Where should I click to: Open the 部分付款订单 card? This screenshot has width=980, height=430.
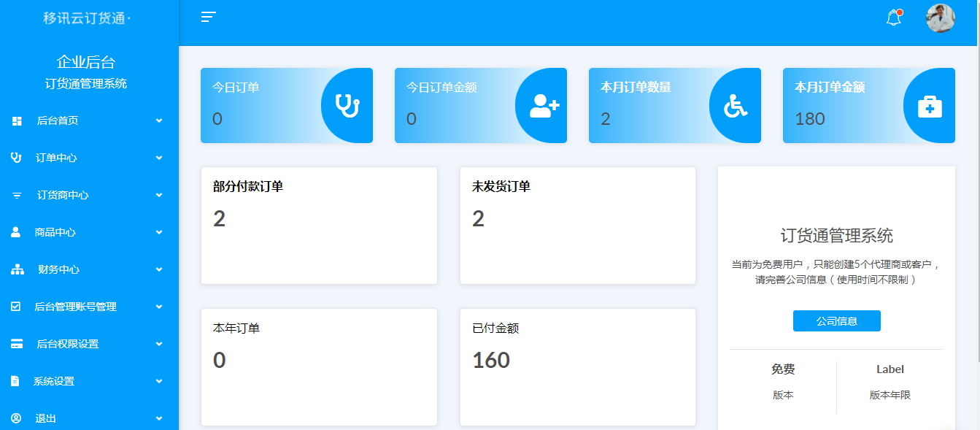319,226
